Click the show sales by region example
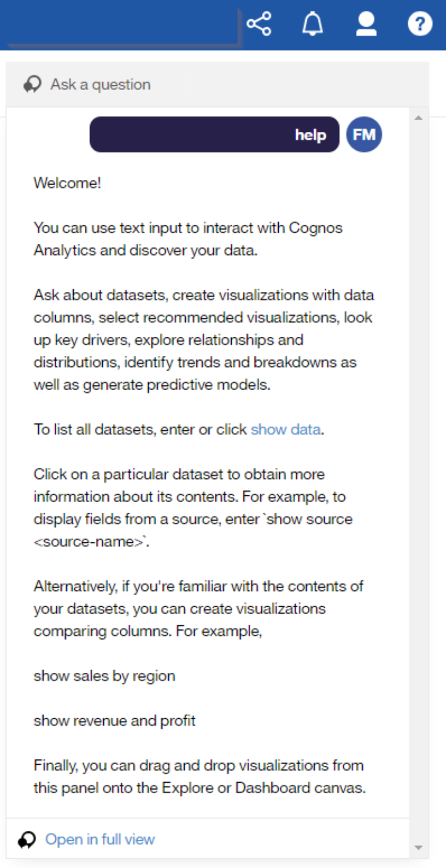The width and height of the screenshot is (446, 868). click(x=105, y=676)
